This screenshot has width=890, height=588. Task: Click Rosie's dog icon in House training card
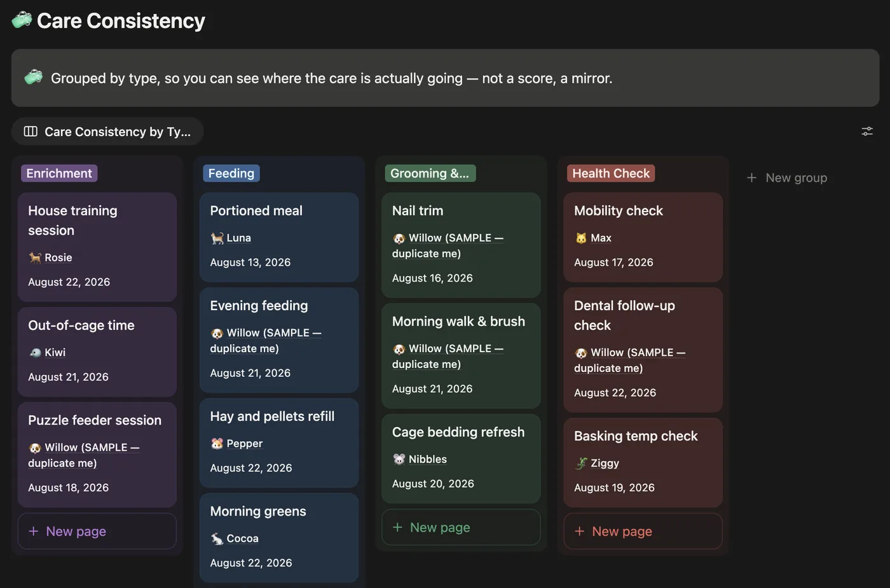tap(35, 257)
